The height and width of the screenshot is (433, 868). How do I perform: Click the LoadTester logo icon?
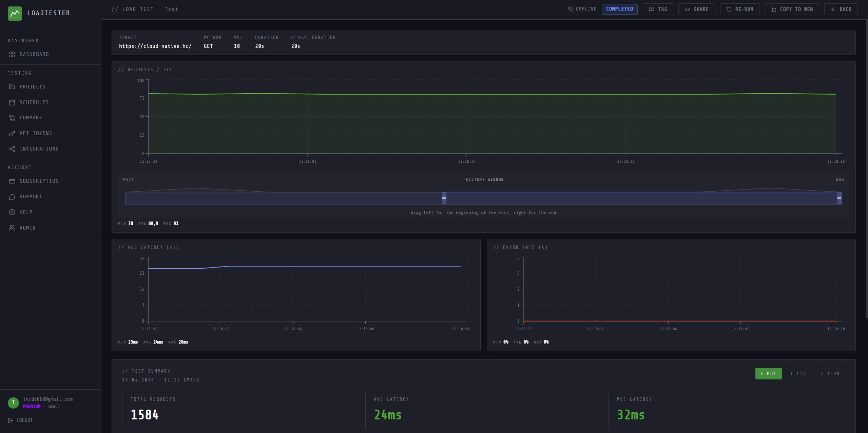15,14
